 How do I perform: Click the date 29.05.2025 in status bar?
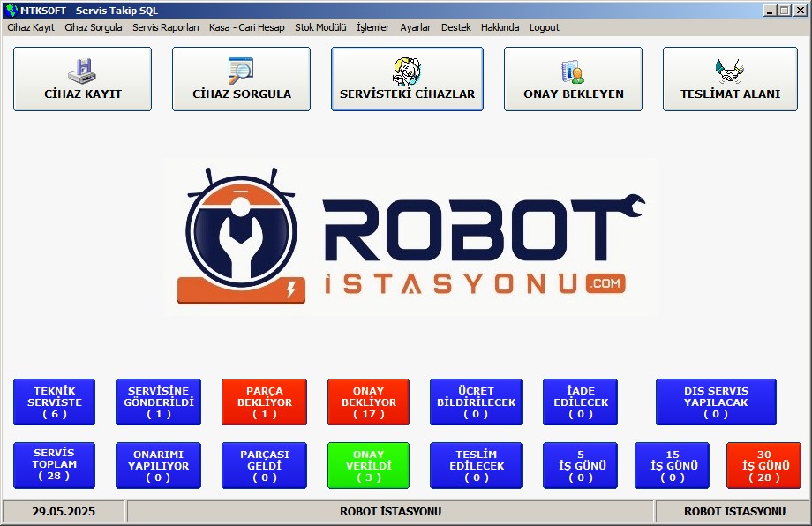[x=64, y=512]
